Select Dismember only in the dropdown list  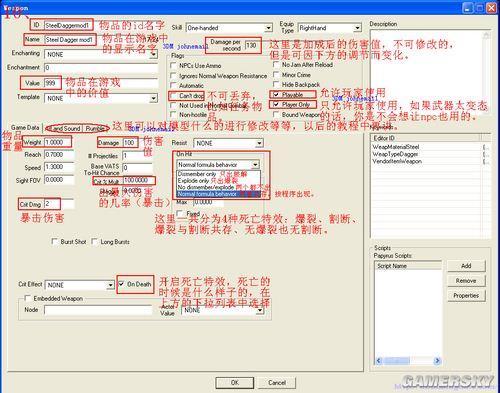(x=197, y=174)
